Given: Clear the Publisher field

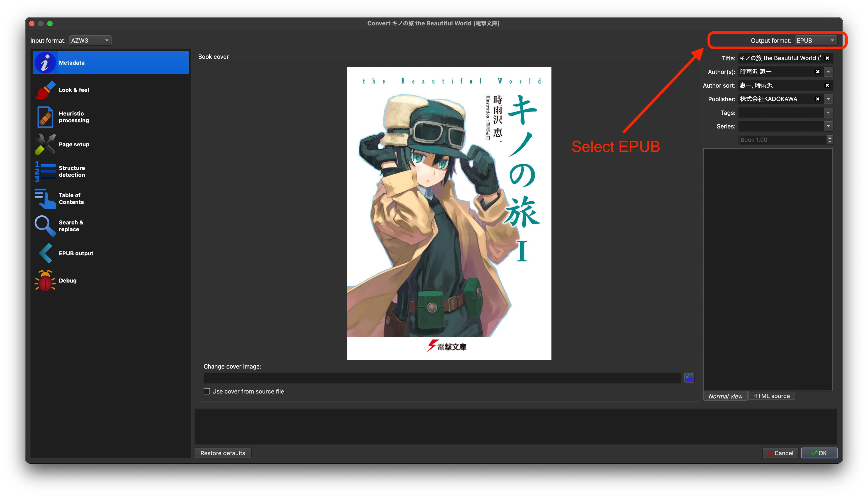Looking at the screenshot, I should tap(817, 99).
